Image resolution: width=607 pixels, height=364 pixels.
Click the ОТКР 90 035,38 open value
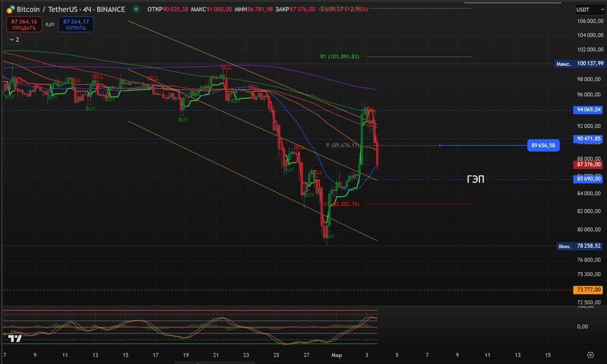click(x=168, y=9)
